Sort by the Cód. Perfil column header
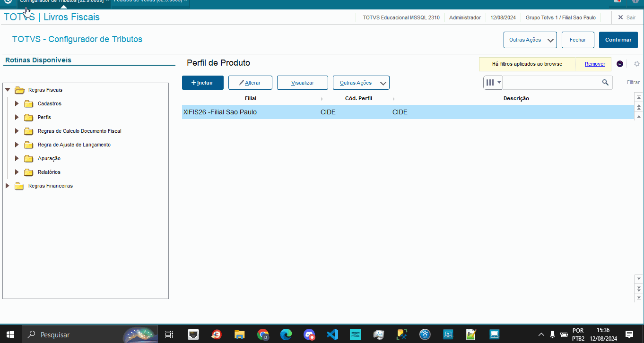 pos(358,98)
